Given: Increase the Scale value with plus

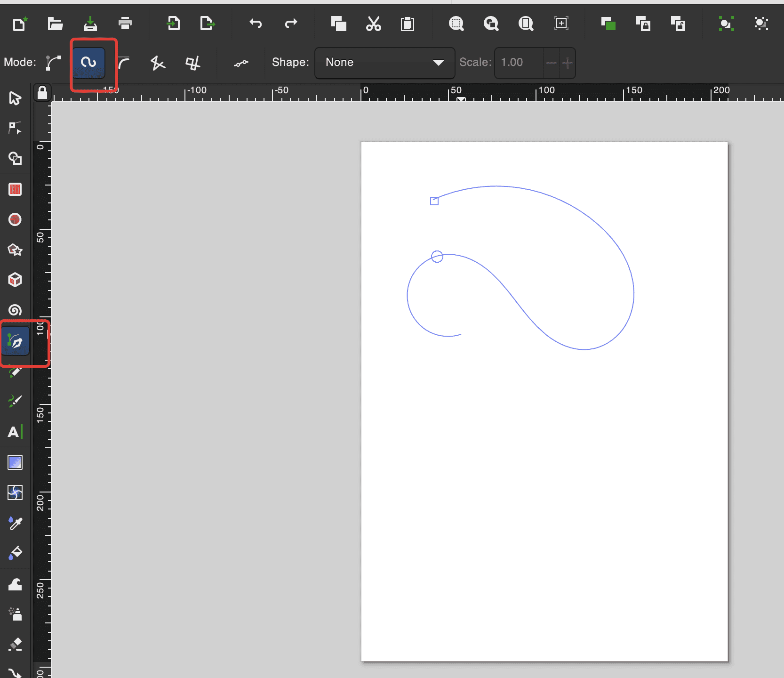Looking at the screenshot, I should (567, 63).
